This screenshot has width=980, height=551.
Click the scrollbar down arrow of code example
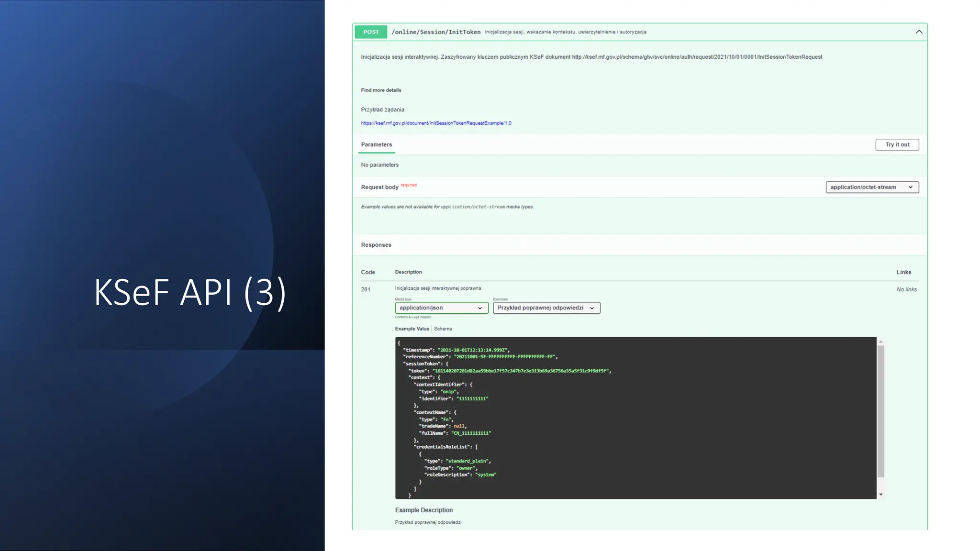click(x=880, y=495)
